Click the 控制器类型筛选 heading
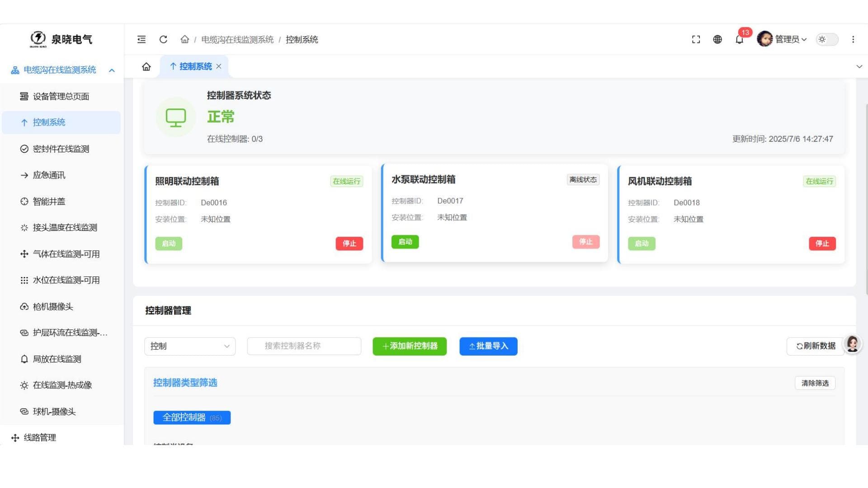 pyautogui.click(x=185, y=383)
